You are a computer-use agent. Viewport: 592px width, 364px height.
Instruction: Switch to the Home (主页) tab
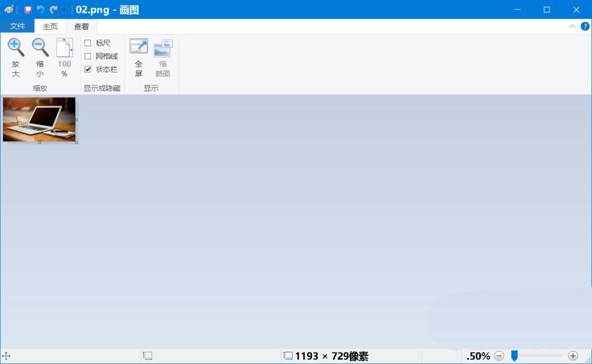click(x=50, y=26)
